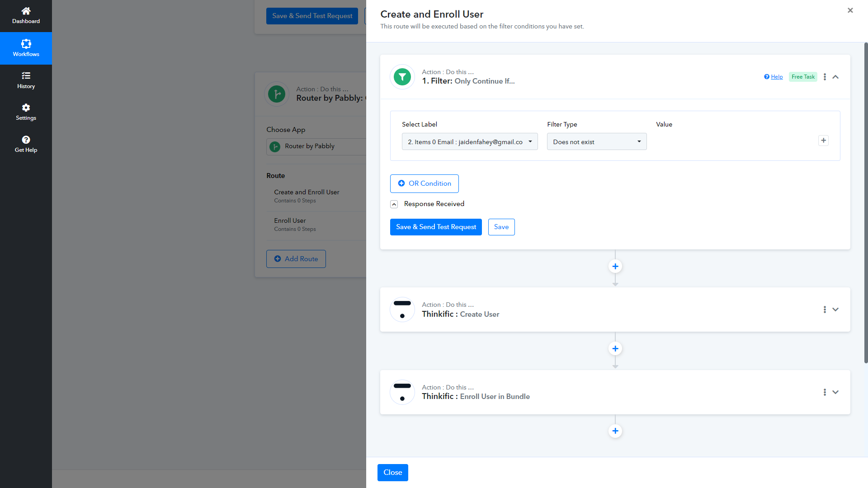Expand Thinkific Enroll User in Bundle step
This screenshot has width=868, height=488.
click(835, 392)
